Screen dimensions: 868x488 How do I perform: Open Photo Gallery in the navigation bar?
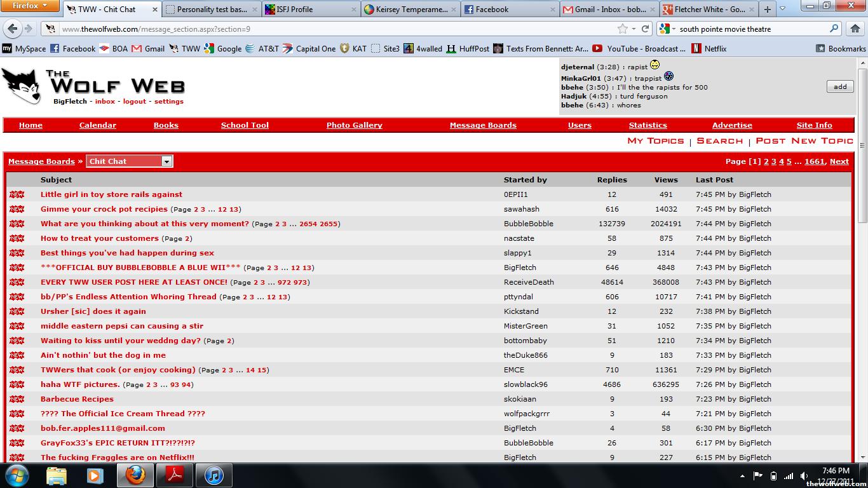click(354, 125)
